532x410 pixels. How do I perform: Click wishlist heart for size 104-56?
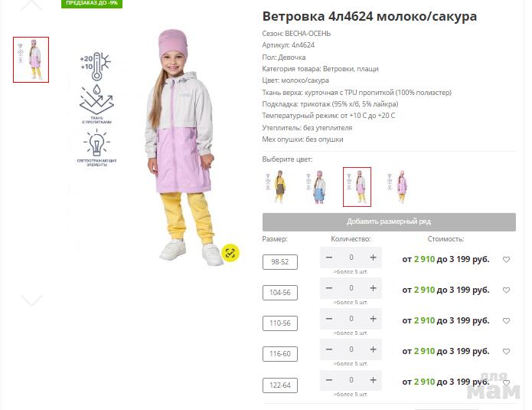506,290
